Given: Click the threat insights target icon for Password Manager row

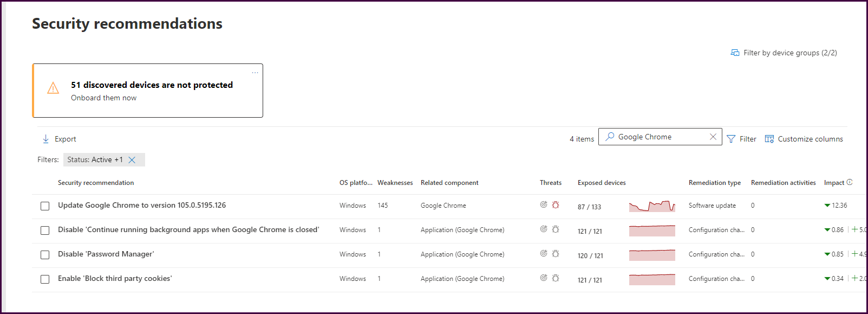Looking at the screenshot, I should 544,253.
